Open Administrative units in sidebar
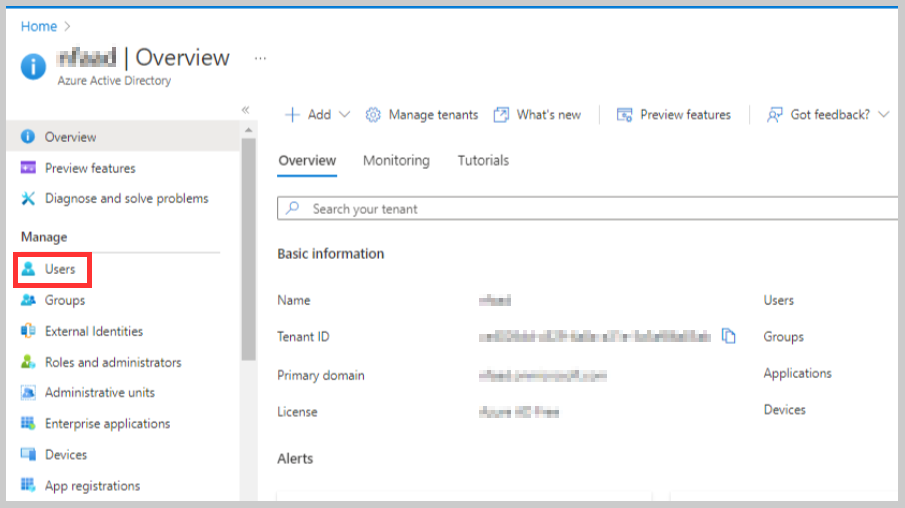The width and height of the screenshot is (905, 508). tap(100, 393)
